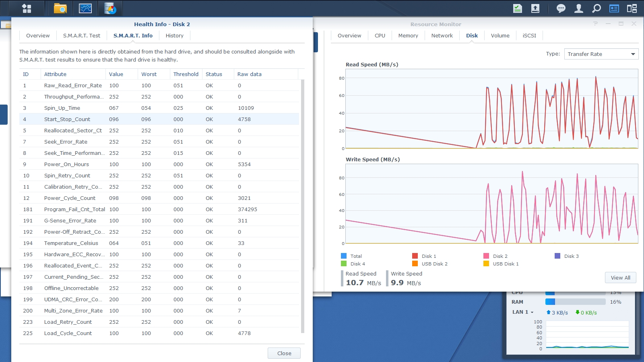Select the Program_Fail_Cnt_Total row
644x362 pixels.
tap(159, 209)
